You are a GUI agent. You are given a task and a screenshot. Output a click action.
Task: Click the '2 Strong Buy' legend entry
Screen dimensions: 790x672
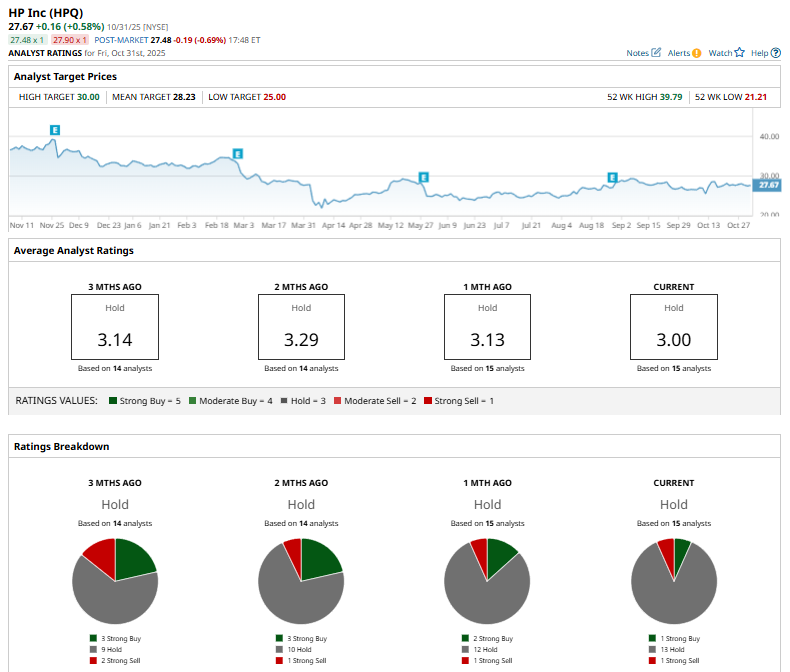tap(487, 638)
